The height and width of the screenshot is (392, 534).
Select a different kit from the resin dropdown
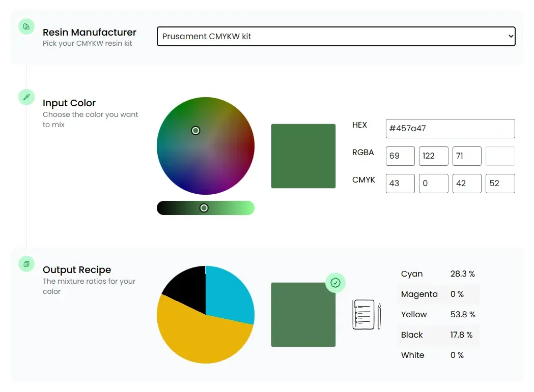[x=336, y=36]
